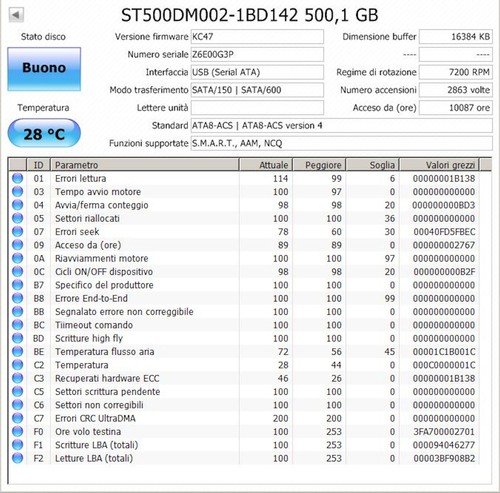Click the status icon for Settori non corregibili
This screenshot has width=500, height=493.
pyautogui.click(x=17, y=405)
